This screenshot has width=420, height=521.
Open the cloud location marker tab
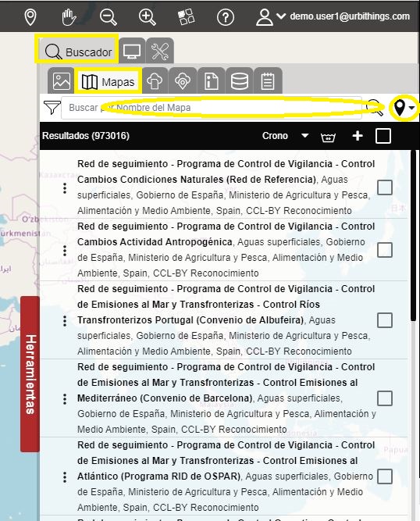coord(183,81)
